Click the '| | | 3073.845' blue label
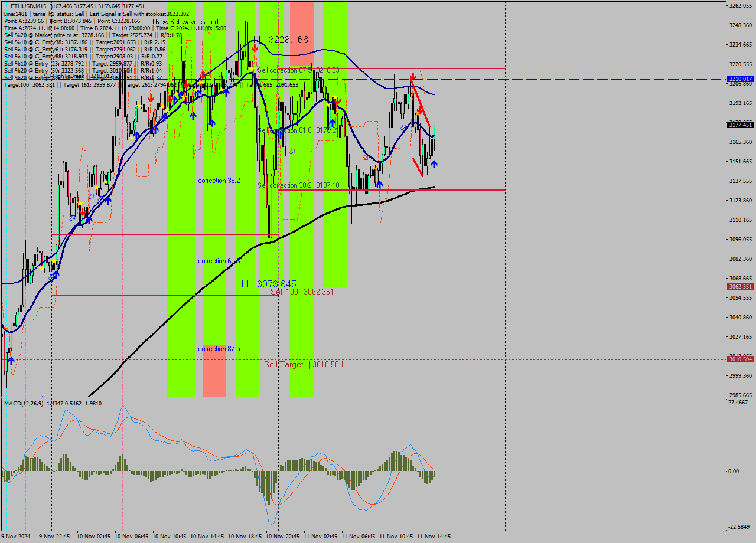This screenshot has width=756, height=543. point(269,284)
